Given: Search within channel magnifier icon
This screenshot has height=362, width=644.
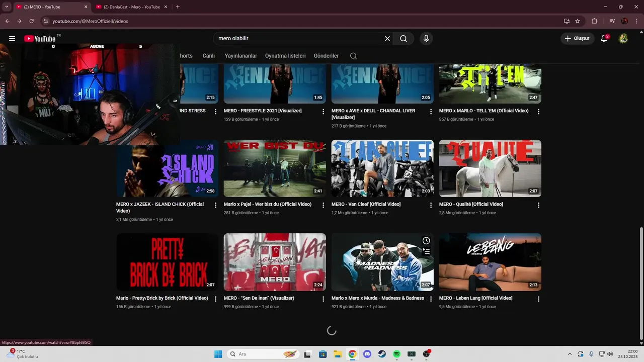Looking at the screenshot, I should click(x=354, y=56).
